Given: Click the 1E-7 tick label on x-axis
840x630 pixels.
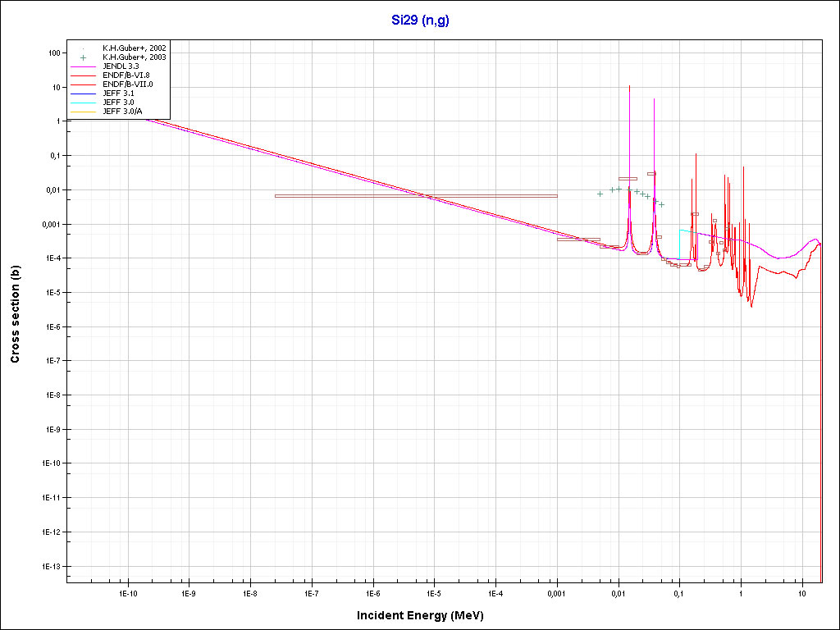Looking at the screenshot, I should pyautogui.click(x=311, y=593).
